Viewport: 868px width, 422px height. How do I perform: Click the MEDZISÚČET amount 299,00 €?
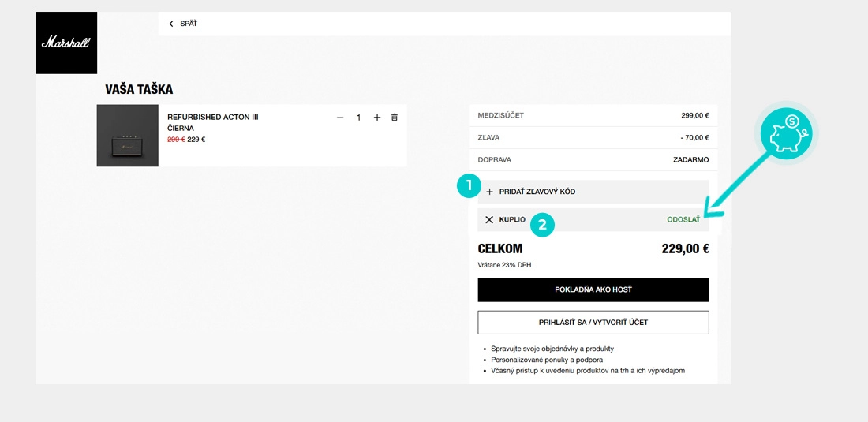[x=694, y=116]
